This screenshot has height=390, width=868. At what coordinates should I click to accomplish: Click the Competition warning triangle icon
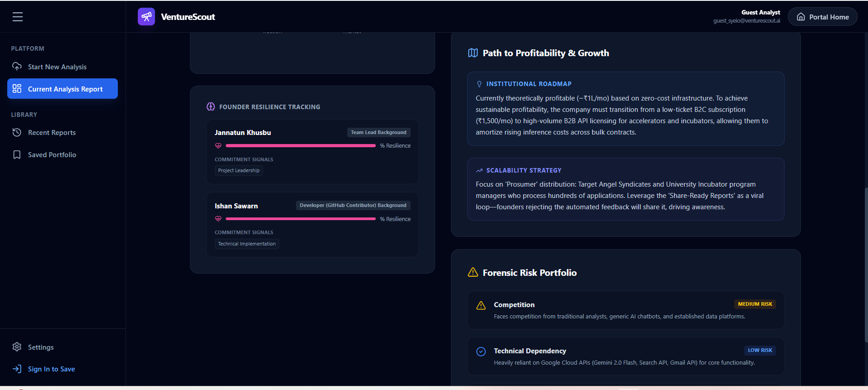(x=481, y=306)
